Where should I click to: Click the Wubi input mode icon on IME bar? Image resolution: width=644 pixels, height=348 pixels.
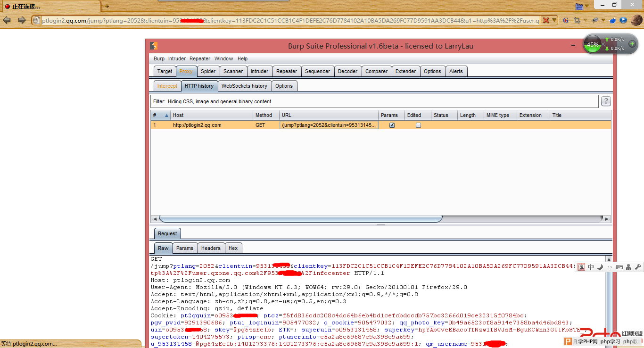tap(581, 267)
